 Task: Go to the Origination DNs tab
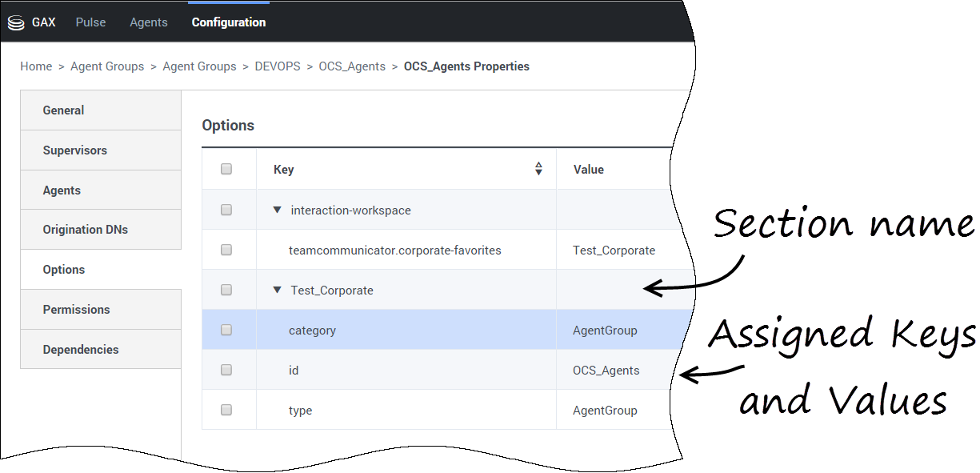point(86,230)
